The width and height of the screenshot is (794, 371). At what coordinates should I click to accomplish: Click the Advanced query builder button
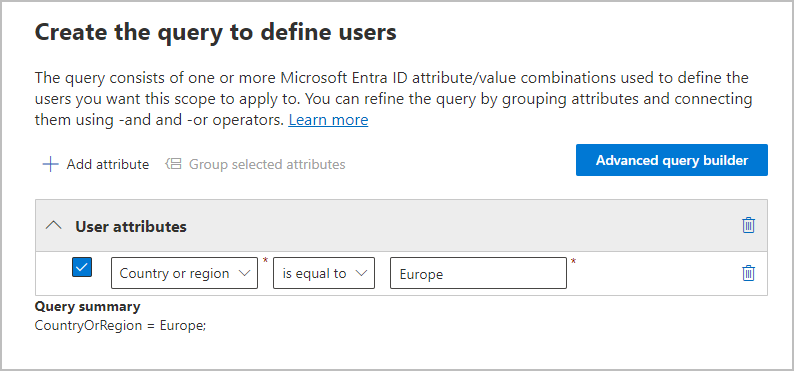tap(671, 160)
